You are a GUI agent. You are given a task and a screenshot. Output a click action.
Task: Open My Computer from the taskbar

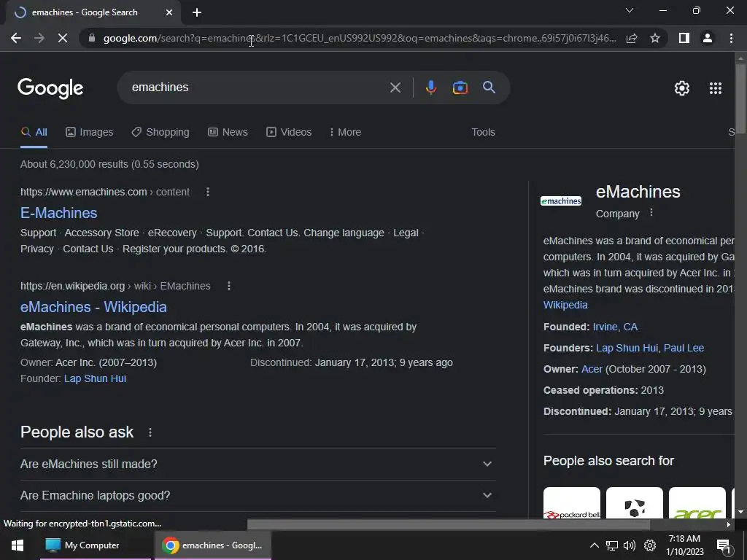tap(96, 545)
